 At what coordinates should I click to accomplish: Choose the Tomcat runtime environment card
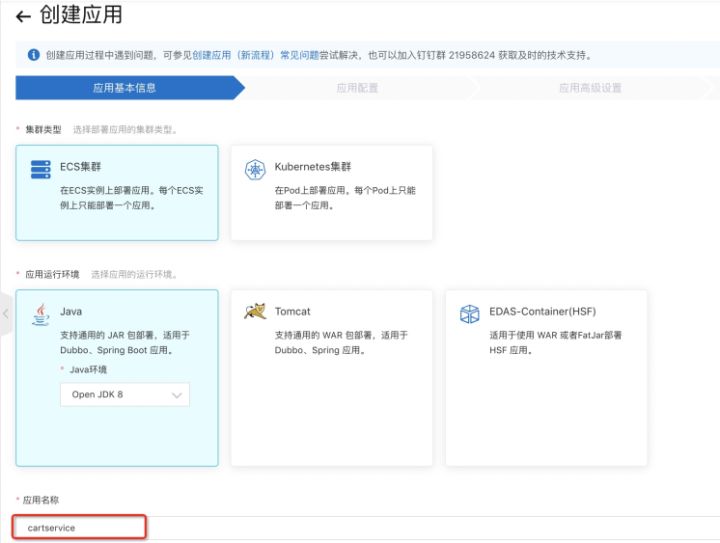click(x=332, y=378)
